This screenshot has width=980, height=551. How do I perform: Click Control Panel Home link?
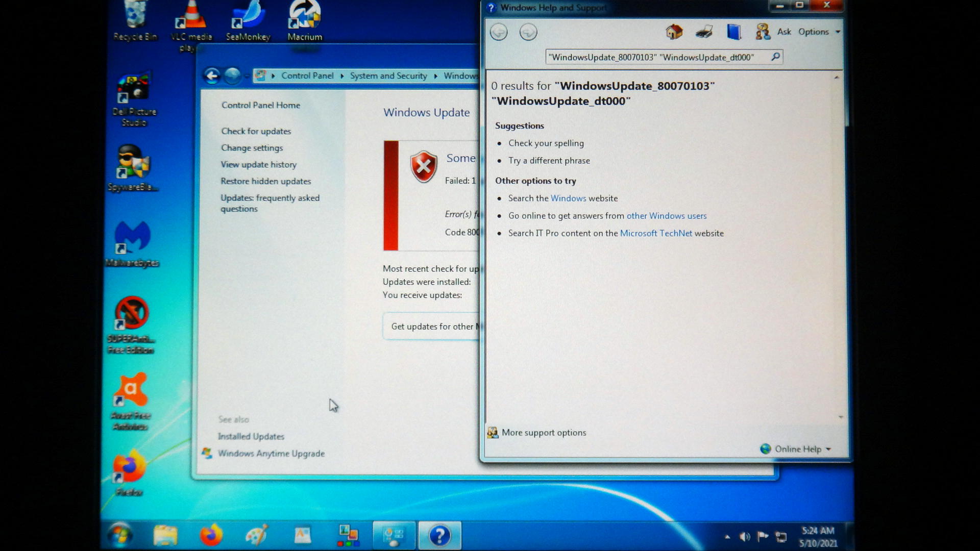(x=261, y=105)
